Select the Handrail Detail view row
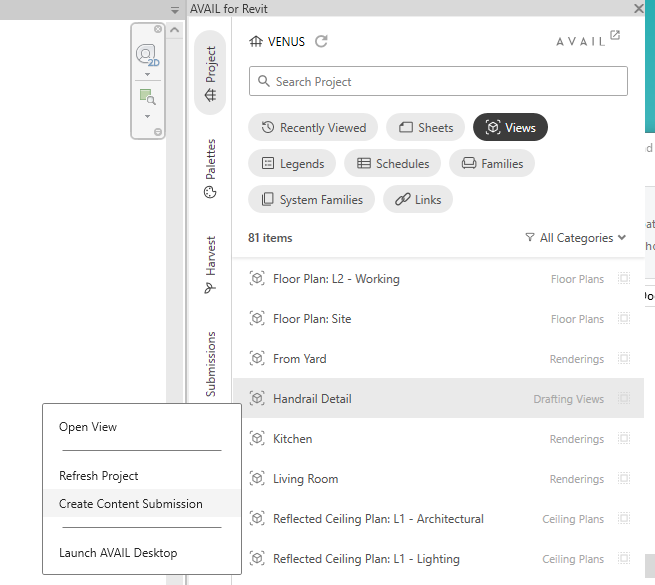655x585 pixels. coord(438,398)
